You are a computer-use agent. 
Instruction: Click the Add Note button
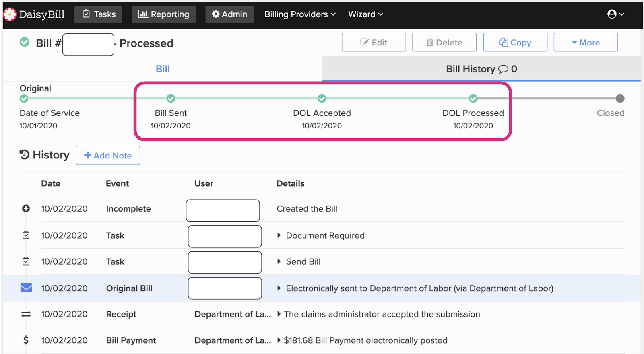pos(108,156)
